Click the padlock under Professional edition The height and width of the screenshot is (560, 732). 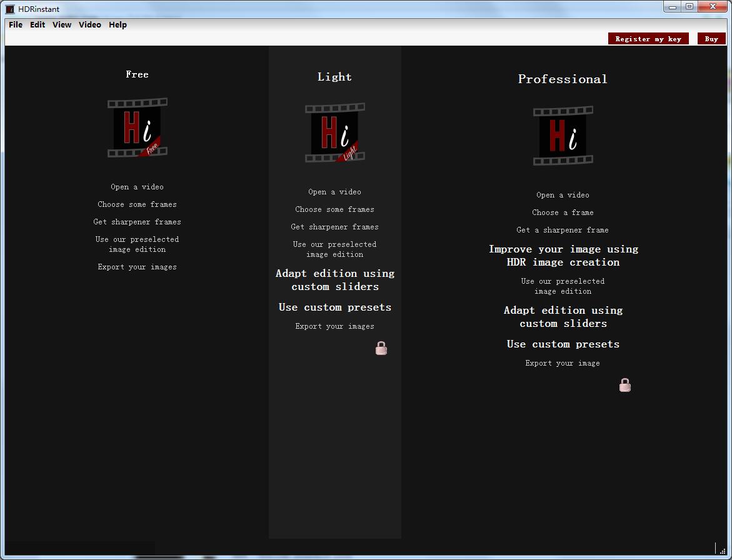tap(624, 385)
